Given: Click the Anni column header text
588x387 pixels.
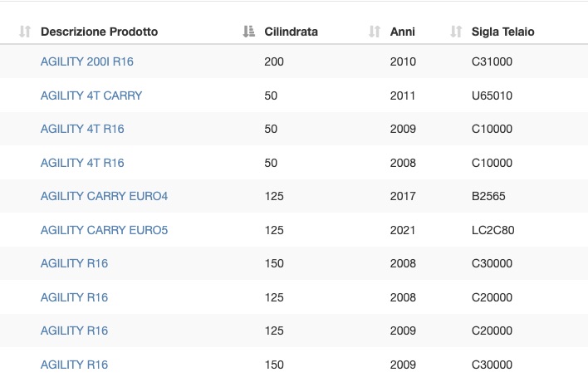Looking at the screenshot, I should pos(402,32).
